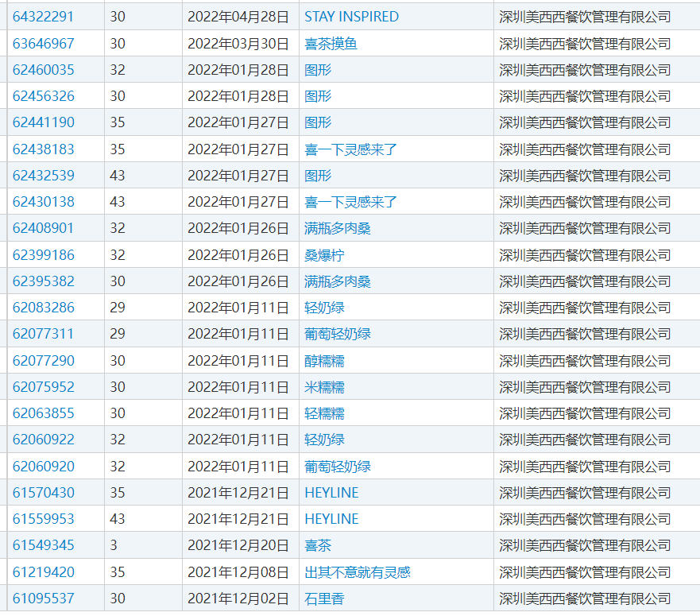Image resolution: width=700 pixels, height=616 pixels.
Task: Open 满瓶多肉桑 in row 62395382
Action: pyautogui.click(x=338, y=281)
